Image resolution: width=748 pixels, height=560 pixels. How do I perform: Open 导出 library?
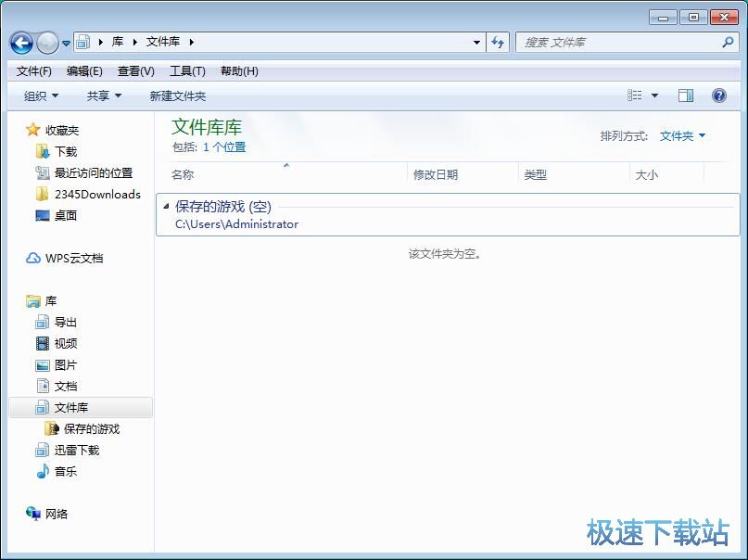[x=57, y=323]
